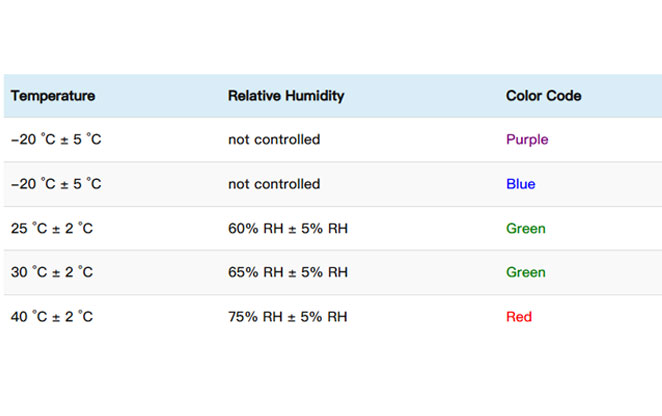Viewport: 662px width, 416px height.
Task: Click the 30 °C ± 2 °C temperature cell
Action: (x=52, y=272)
